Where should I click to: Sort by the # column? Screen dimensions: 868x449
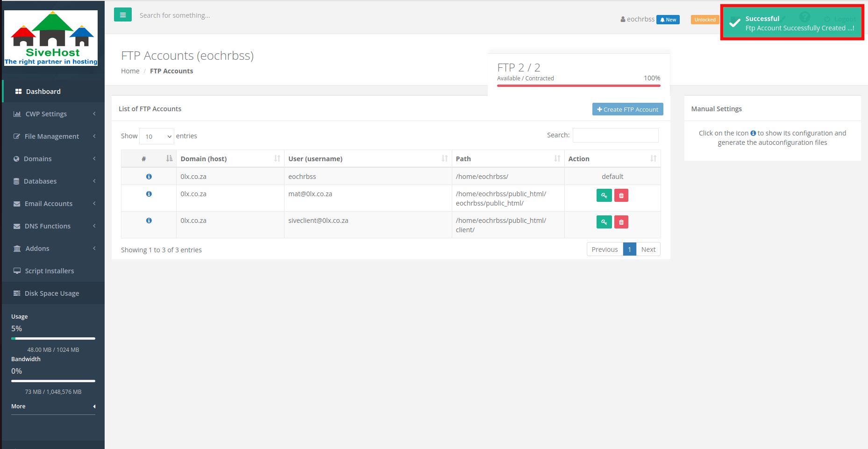[x=149, y=159]
